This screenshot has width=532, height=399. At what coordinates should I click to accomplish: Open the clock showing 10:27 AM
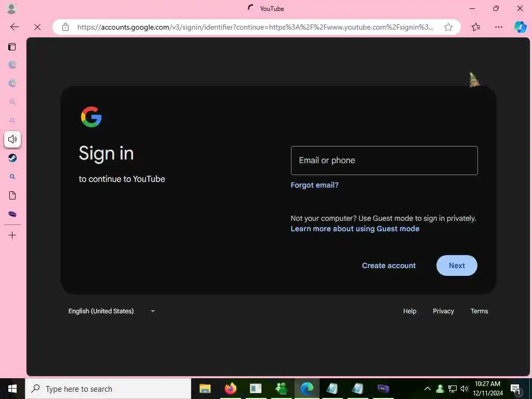(x=487, y=389)
